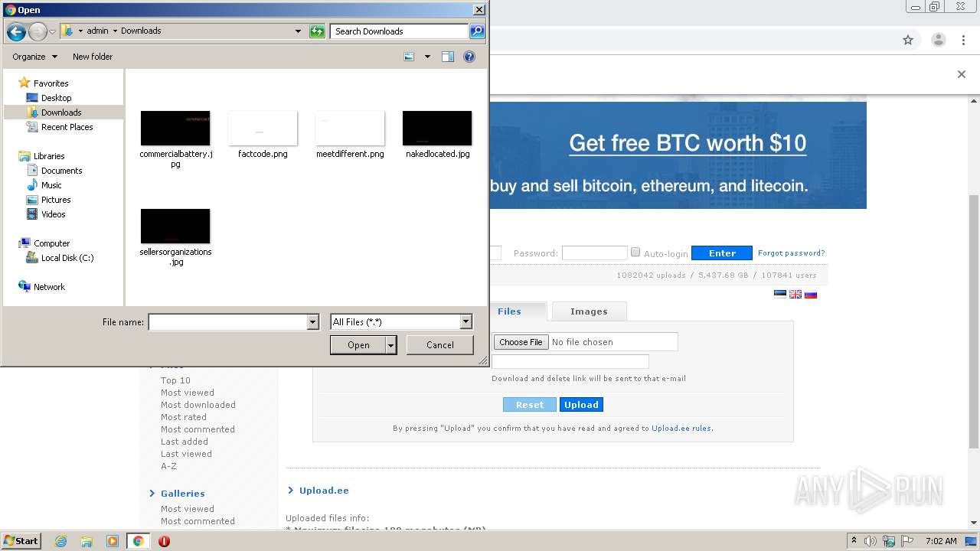
Task: Open taskbar media player icon
Action: (113, 541)
